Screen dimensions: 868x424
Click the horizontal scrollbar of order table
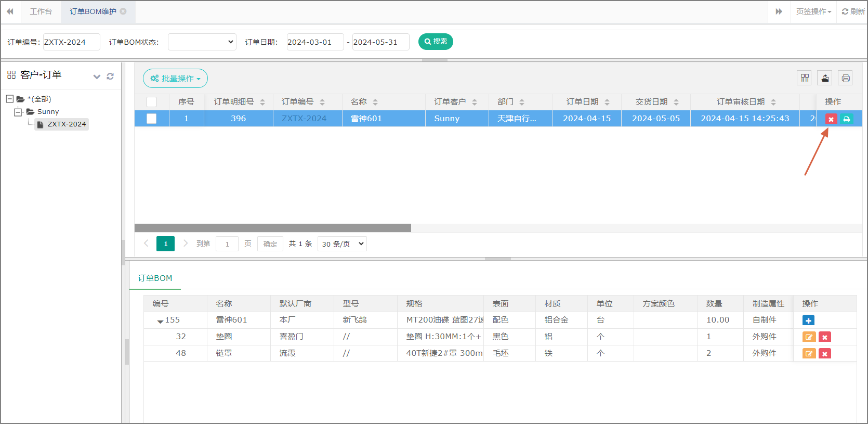pyautogui.click(x=273, y=228)
